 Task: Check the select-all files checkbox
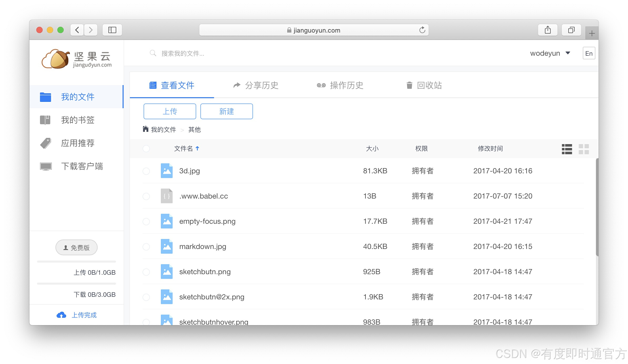point(146,149)
